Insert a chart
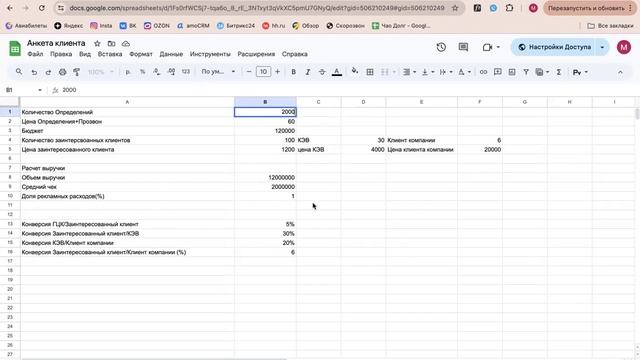 512,72
